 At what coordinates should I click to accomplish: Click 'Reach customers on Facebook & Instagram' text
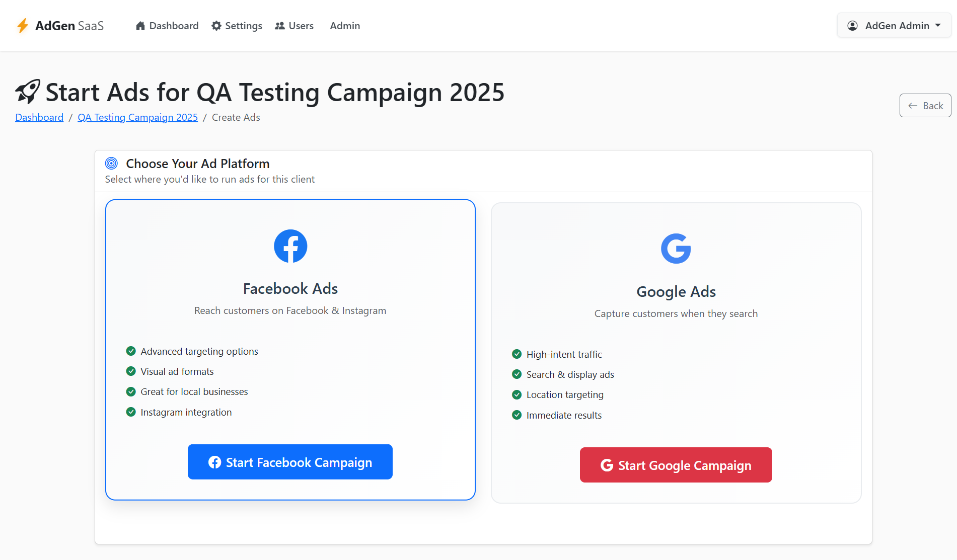[x=290, y=310]
